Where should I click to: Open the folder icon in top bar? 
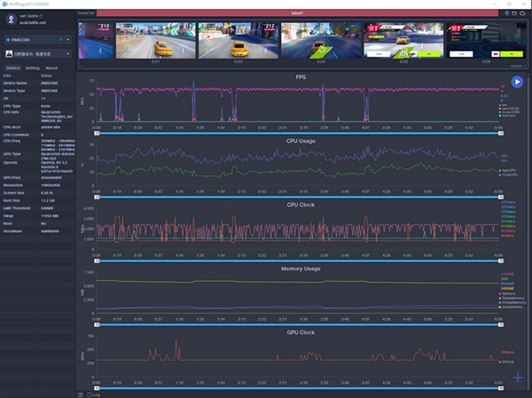[x=513, y=14]
